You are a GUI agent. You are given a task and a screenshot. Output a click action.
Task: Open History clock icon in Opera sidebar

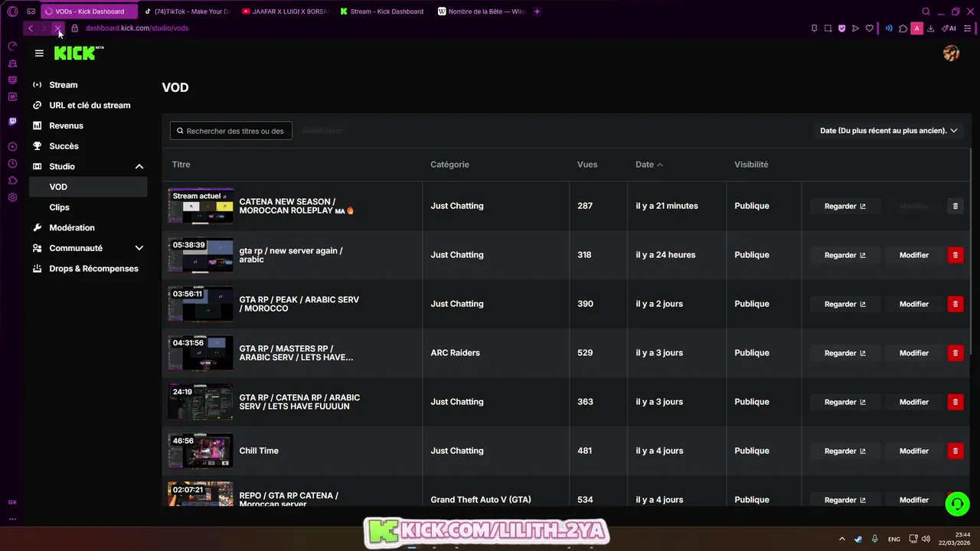12,164
